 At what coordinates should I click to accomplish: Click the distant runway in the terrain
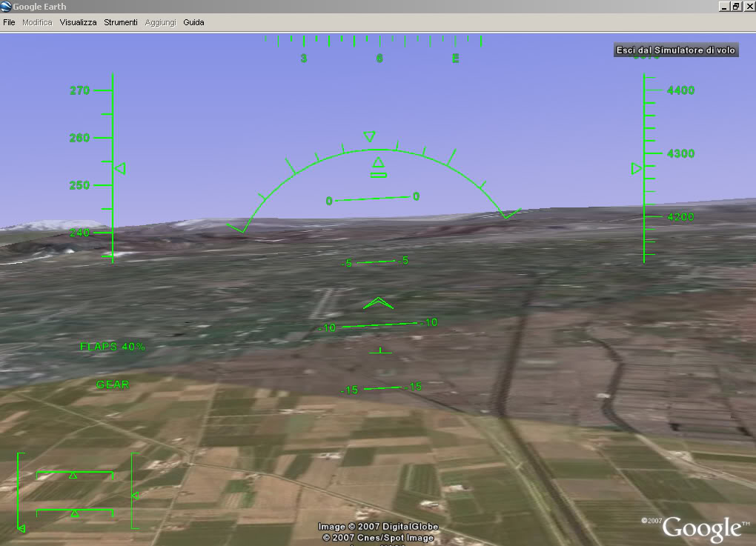324,302
